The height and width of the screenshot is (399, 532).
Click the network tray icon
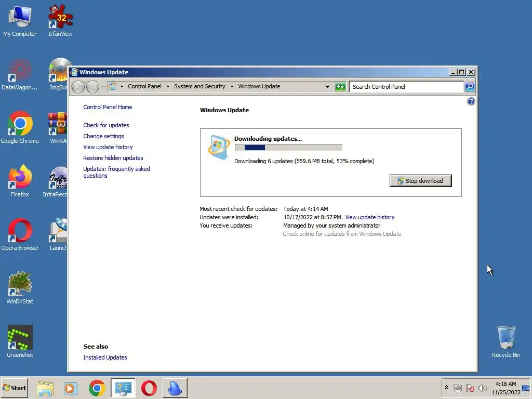coord(458,388)
